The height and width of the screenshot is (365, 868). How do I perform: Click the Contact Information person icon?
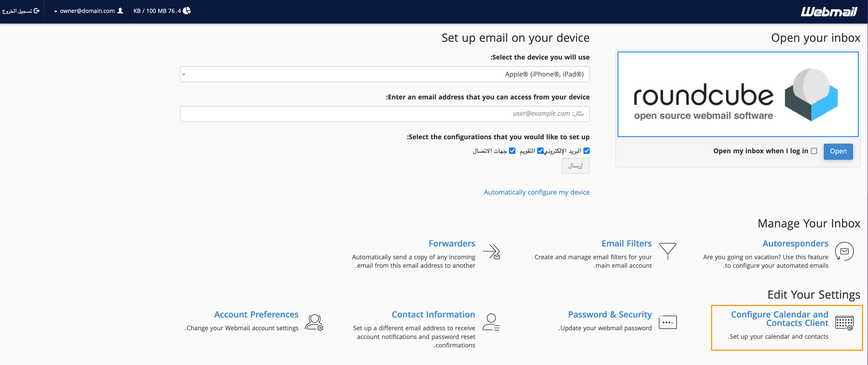coord(491,322)
